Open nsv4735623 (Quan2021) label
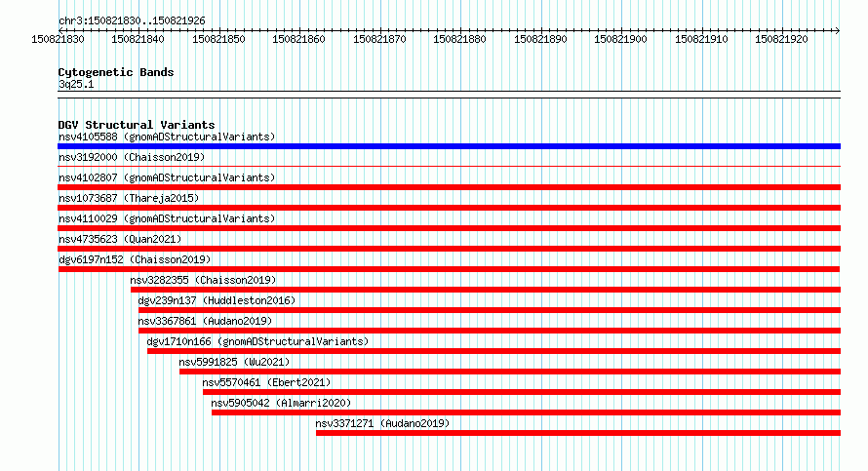The image size is (868, 471). [120, 239]
